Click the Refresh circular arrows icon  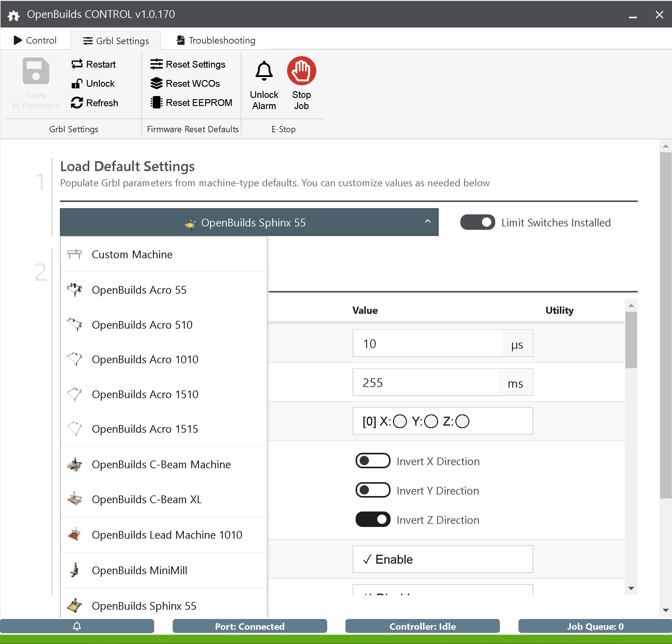(x=77, y=103)
